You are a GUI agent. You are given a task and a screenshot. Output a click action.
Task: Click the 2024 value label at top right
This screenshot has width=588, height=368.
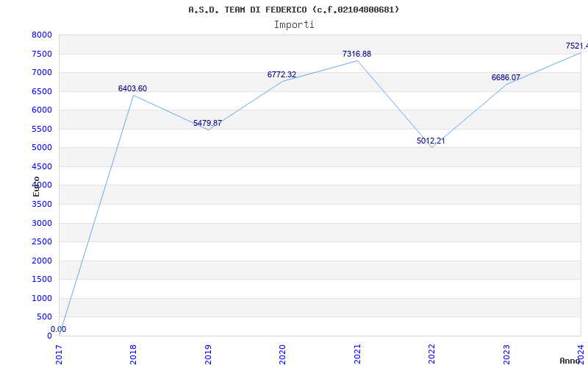(577, 46)
